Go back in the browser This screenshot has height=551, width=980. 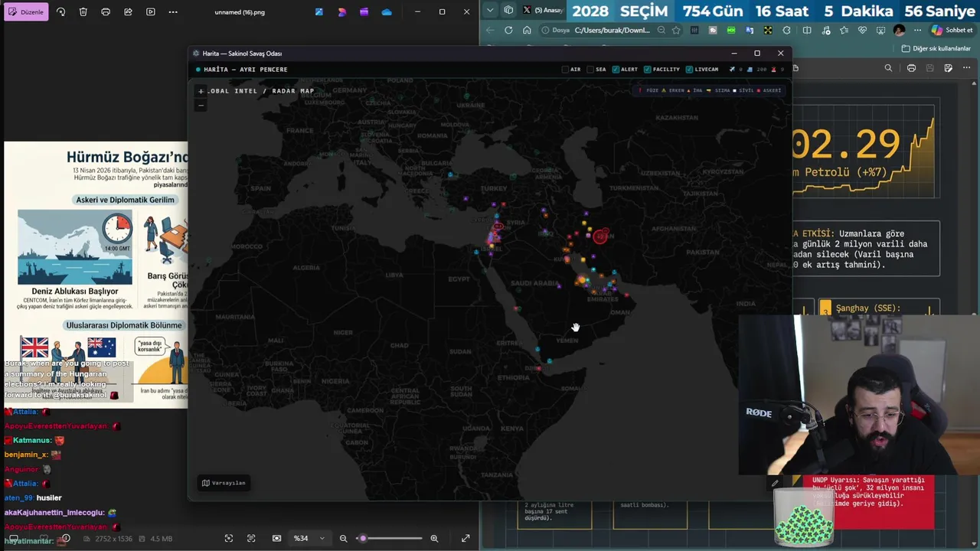pyautogui.click(x=490, y=30)
